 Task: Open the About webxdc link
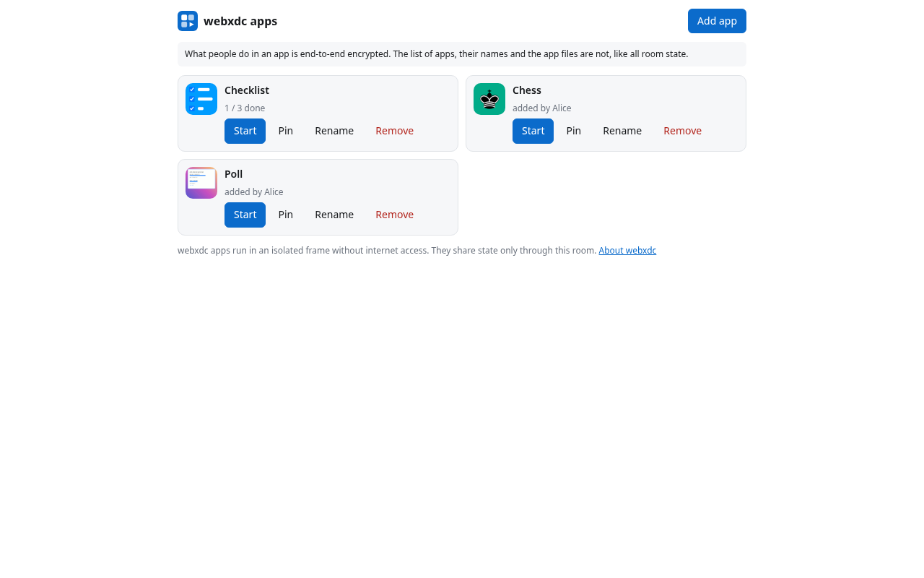tap(627, 251)
